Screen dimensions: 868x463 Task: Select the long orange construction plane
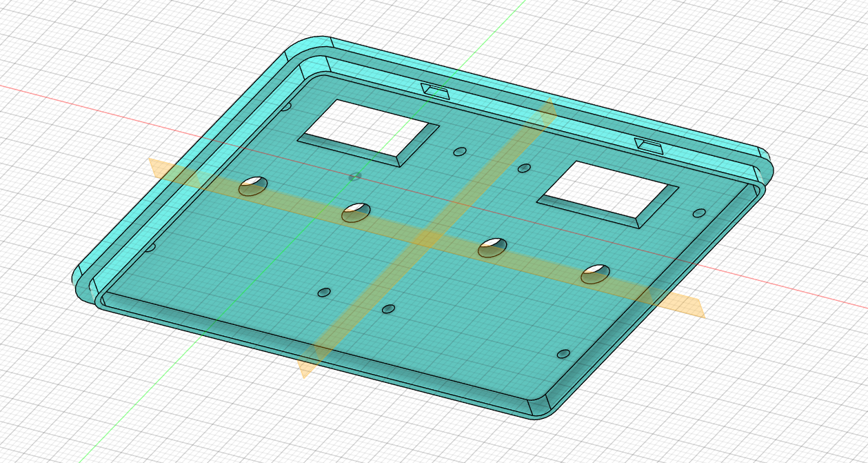(x=426, y=238)
